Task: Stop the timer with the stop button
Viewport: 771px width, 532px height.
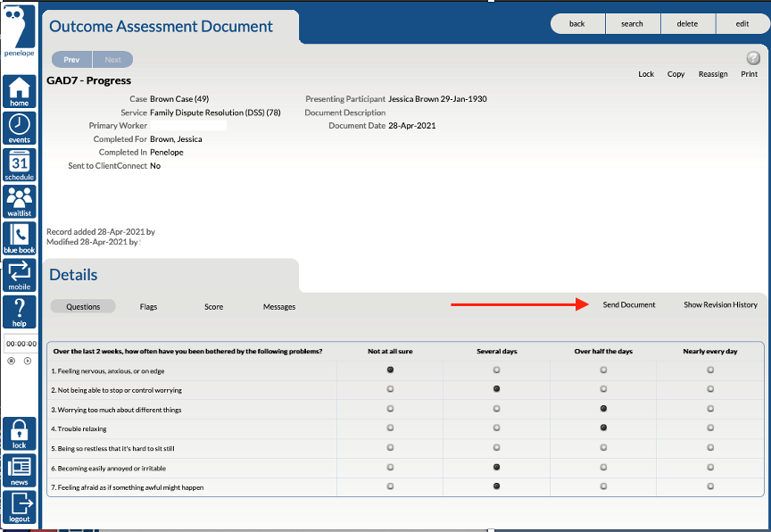Action: click(x=12, y=361)
